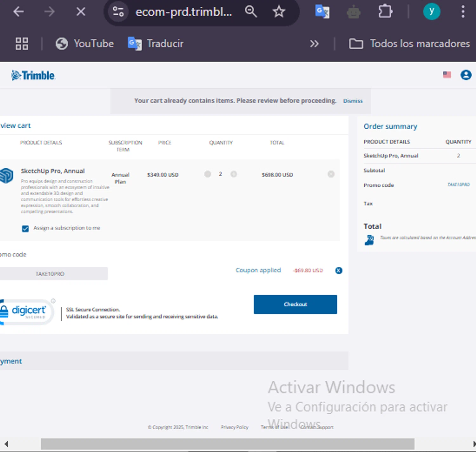
Task: Click the Order summary heading
Action: (390, 126)
